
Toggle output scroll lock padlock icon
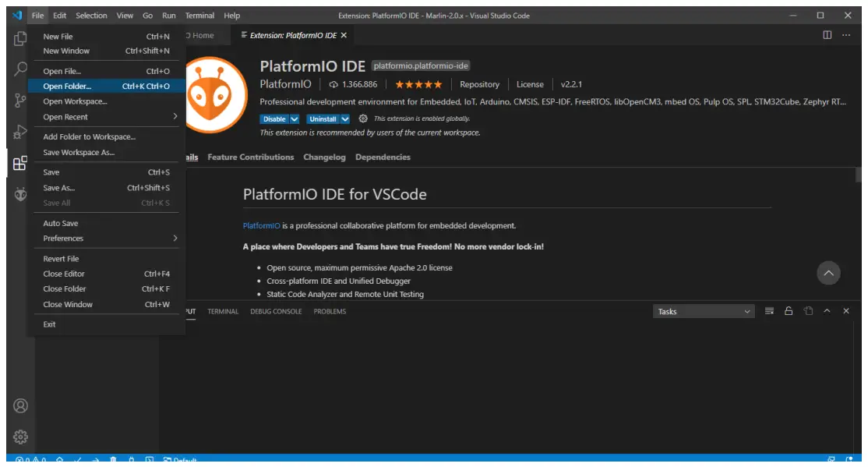click(x=789, y=311)
